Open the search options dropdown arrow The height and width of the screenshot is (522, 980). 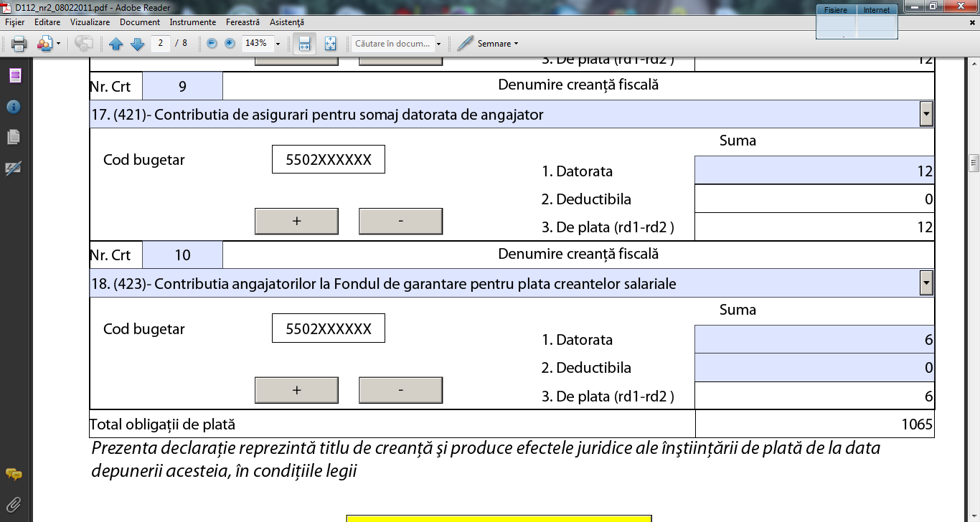(x=438, y=44)
